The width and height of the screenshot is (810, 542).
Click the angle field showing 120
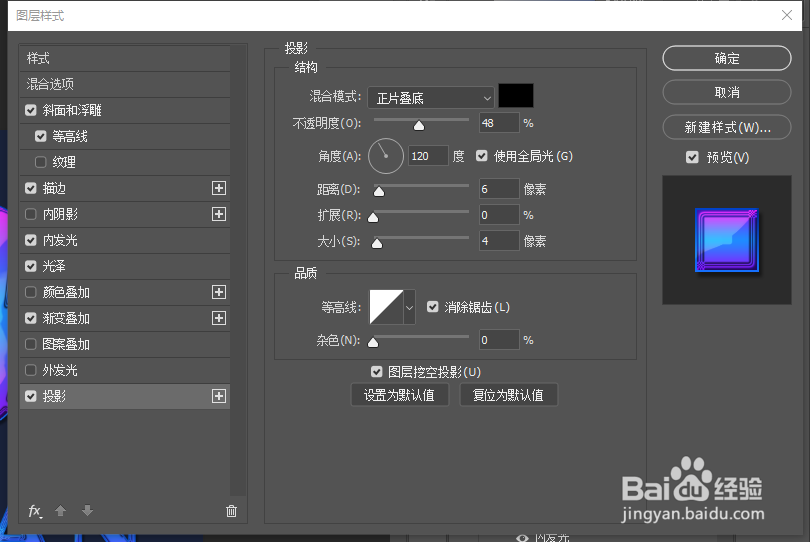tap(428, 156)
